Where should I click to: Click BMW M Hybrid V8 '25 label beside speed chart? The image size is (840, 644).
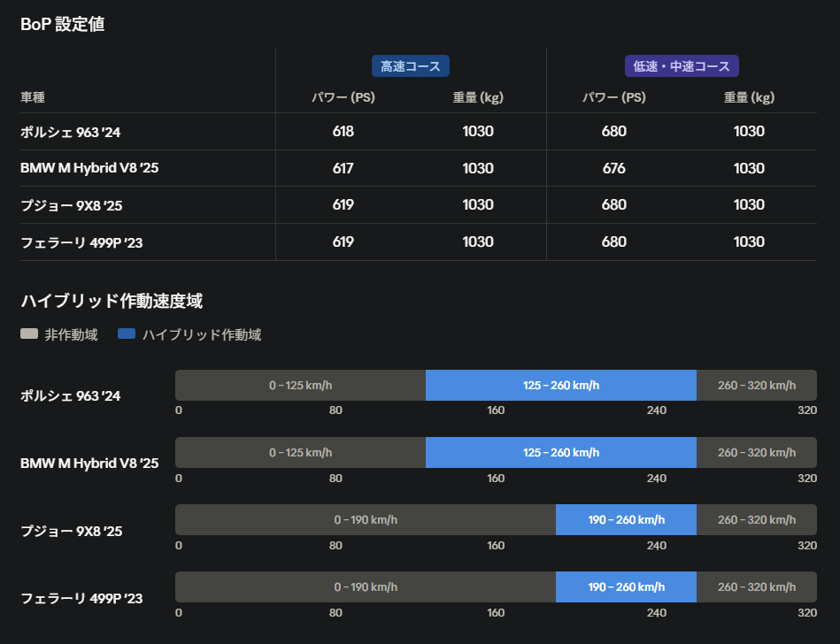89,463
